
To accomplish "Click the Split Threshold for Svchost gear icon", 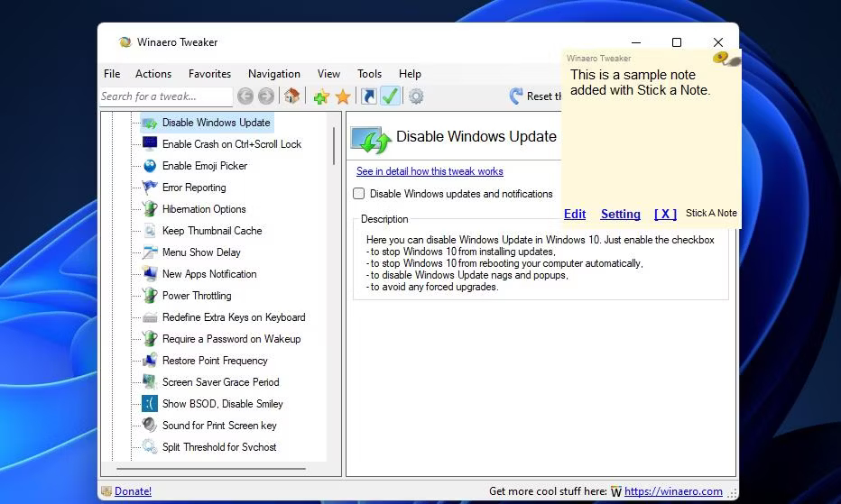I will (150, 447).
